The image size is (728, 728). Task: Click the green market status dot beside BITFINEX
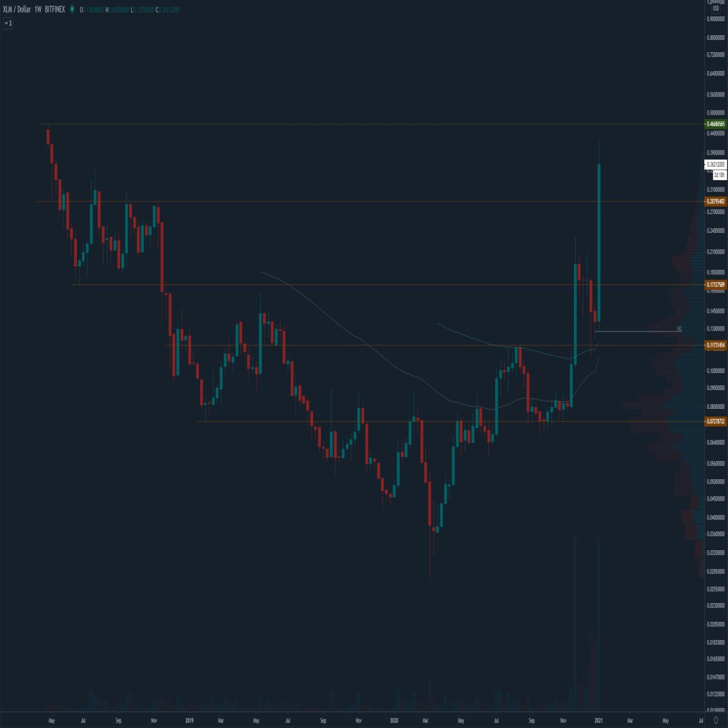point(72,9)
